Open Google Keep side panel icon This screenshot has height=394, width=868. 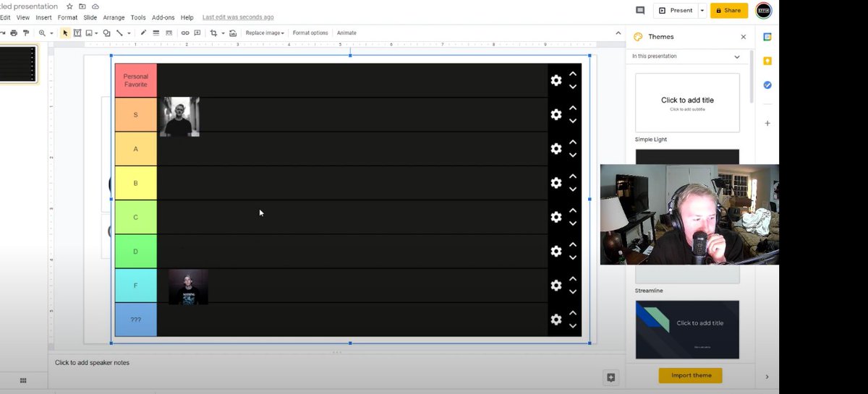pos(767,61)
